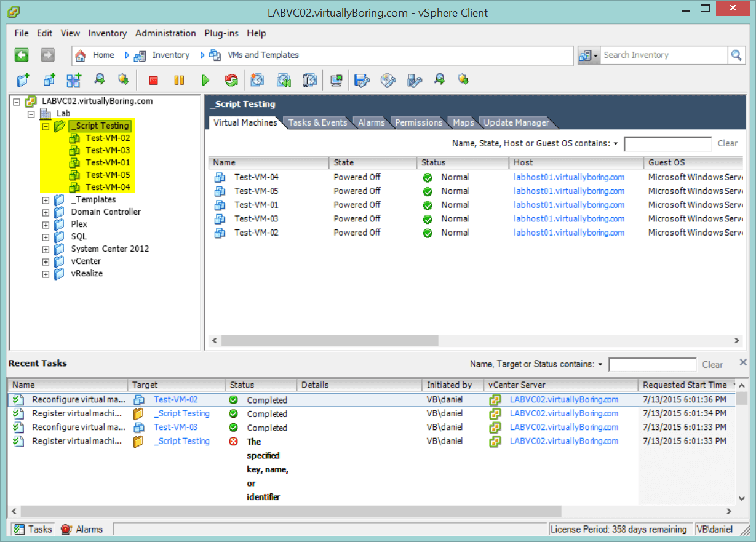Click the Tasks button in the status bar
756x542 pixels.
pyautogui.click(x=33, y=529)
